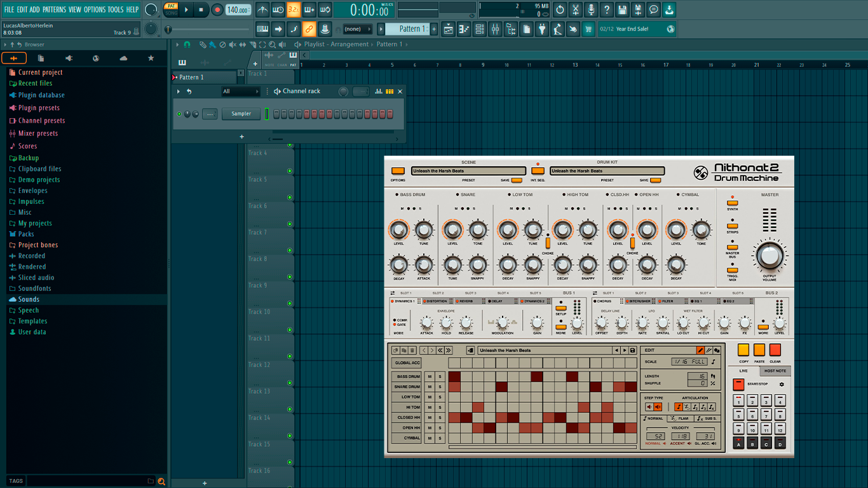Viewport: 868px width, 488px height.
Task: Select the FLAM articulation tab
Action: (x=681, y=418)
